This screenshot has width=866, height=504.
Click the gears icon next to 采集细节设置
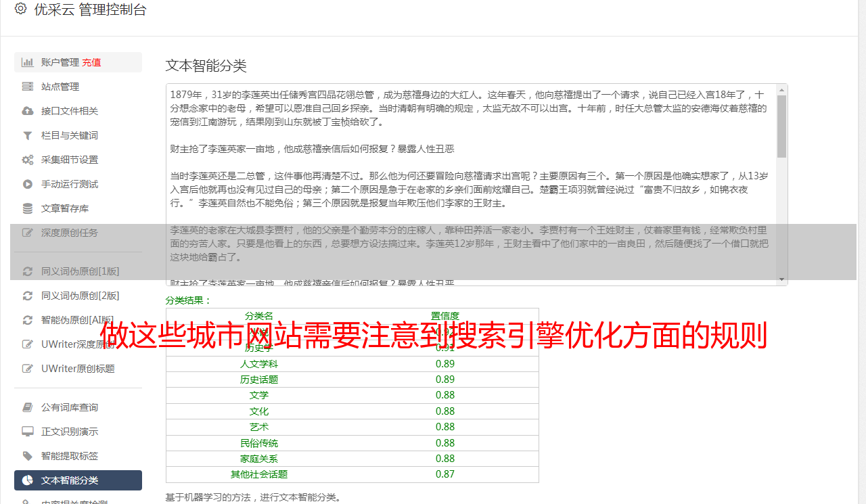(28, 160)
